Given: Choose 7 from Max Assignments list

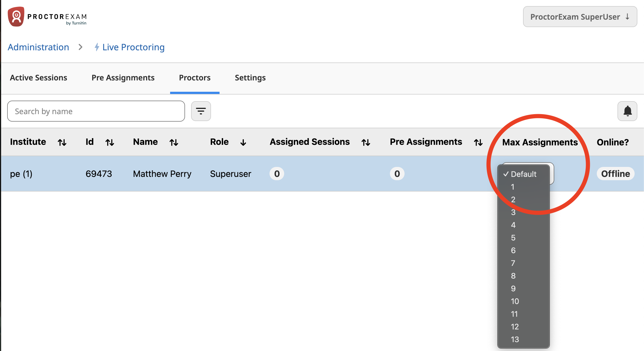Looking at the screenshot, I should point(523,263).
